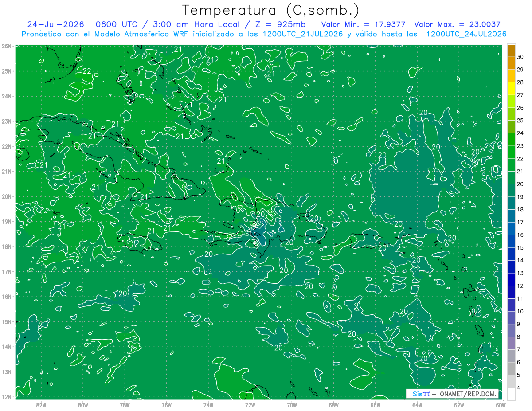Click the "18N" latitude axis label
The image size is (532, 411).
(6, 247)
